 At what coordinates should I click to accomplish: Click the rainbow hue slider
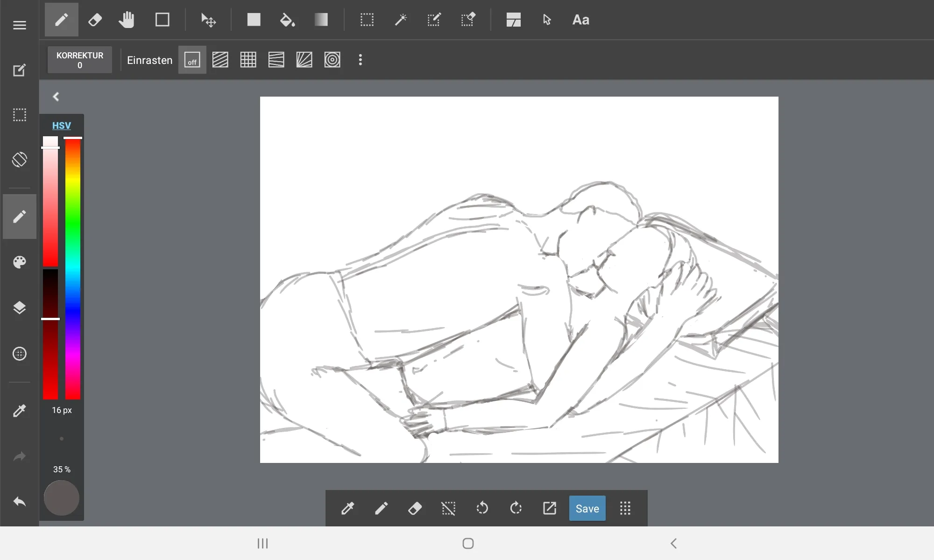[73, 268]
